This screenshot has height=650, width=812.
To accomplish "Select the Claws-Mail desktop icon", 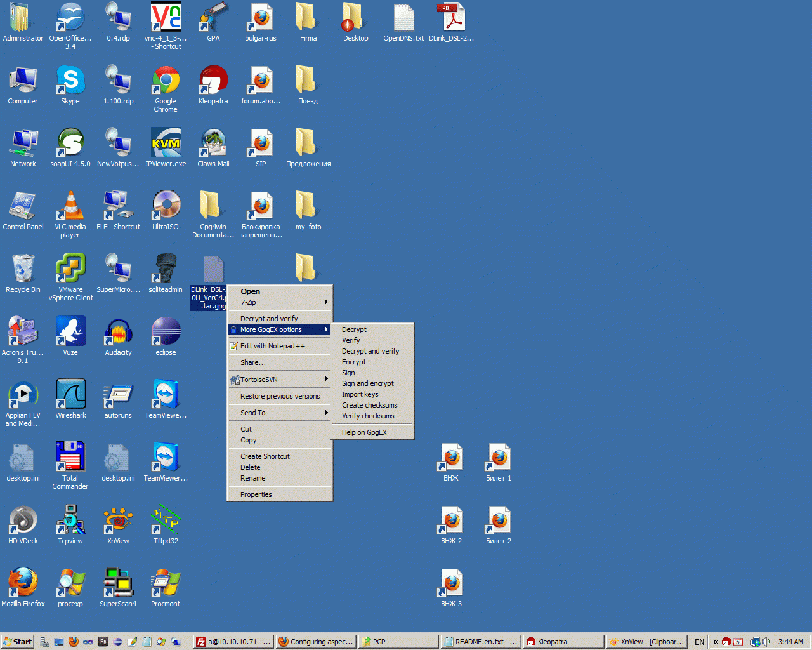I will coord(213,148).
